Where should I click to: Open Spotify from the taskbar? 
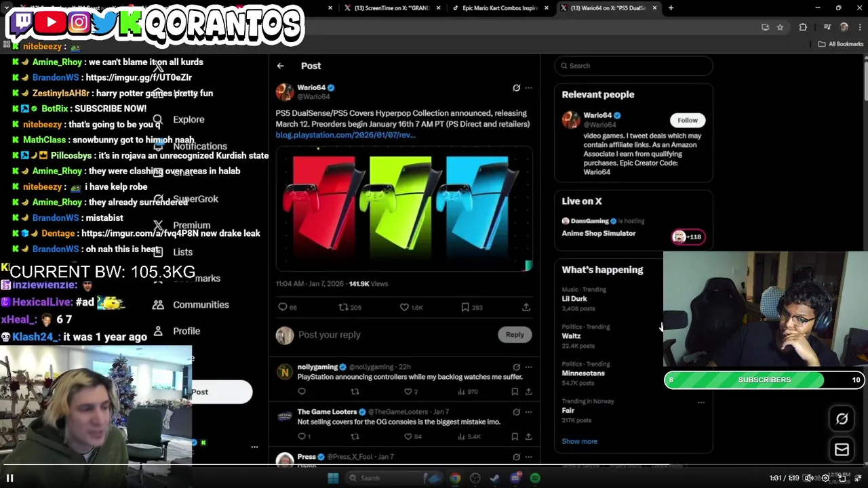pyautogui.click(x=535, y=478)
